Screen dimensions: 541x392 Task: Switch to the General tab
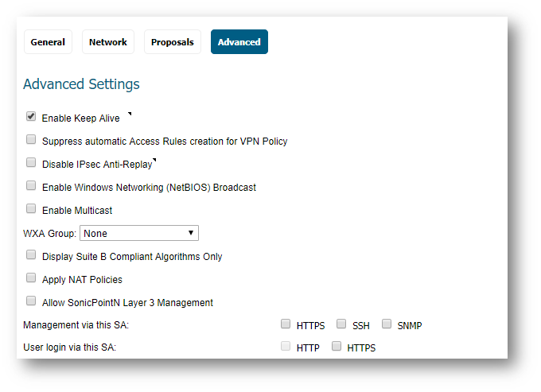[x=48, y=41]
